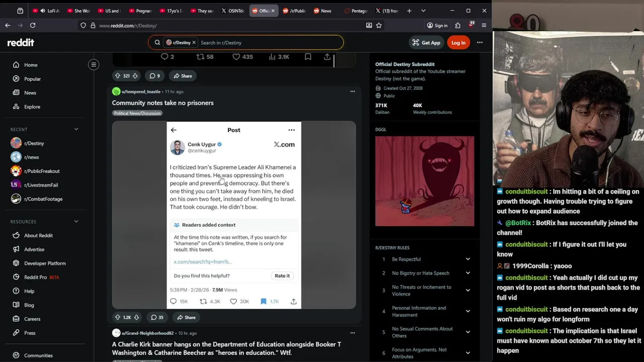Open About Reddit in resources
Viewport: 644px width, 362px height.
tap(38, 235)
